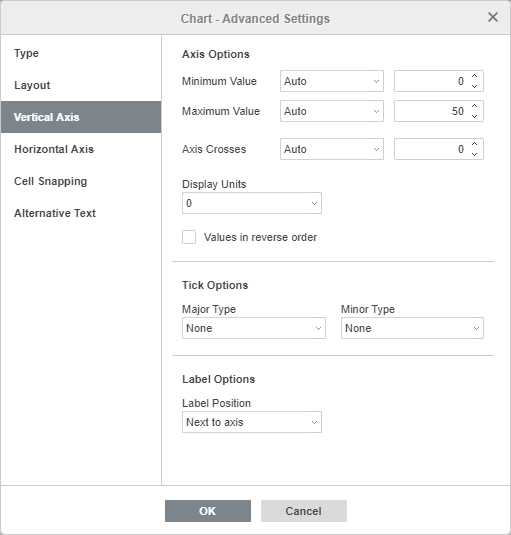
Task: Click the Maximum Value number field
Action: click(432, 111)
